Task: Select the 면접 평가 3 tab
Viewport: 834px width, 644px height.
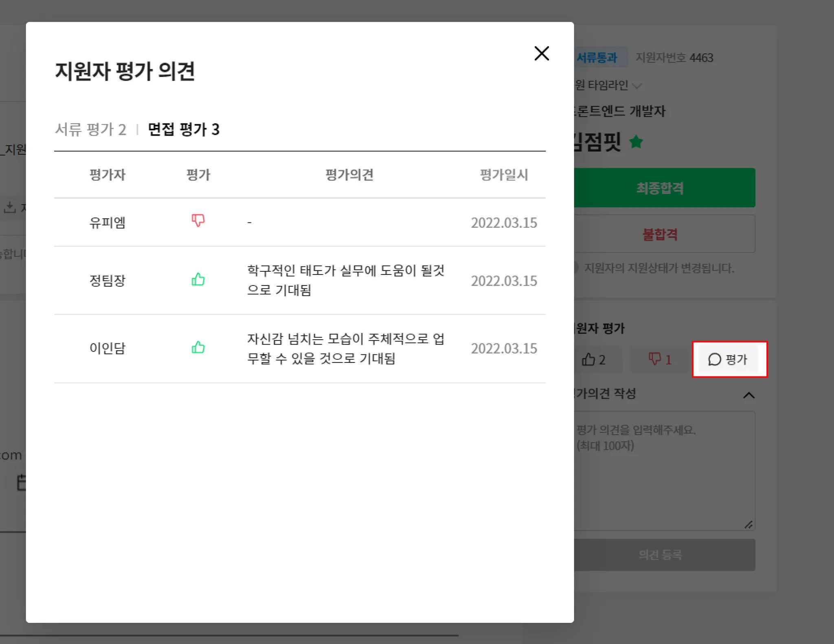Action: 183,130
